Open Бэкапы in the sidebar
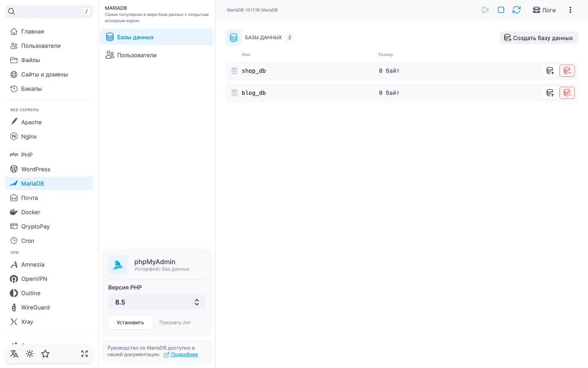This screenshot has width=588, height=368. tap(49, 89)
